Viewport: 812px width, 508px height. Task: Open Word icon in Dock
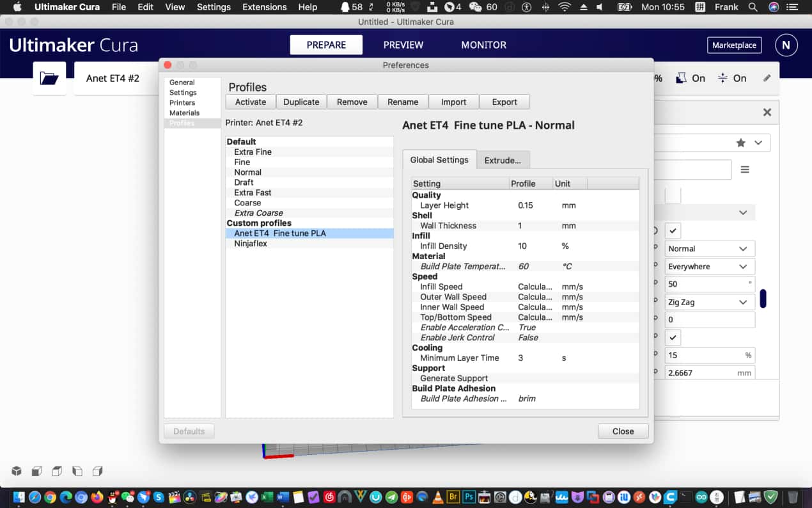point(283,496)
